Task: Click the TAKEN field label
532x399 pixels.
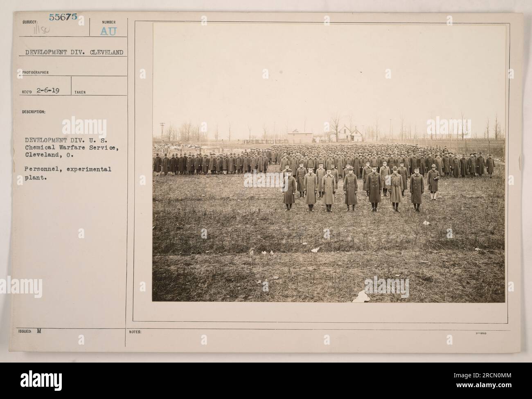Action: tap(80, 92)
